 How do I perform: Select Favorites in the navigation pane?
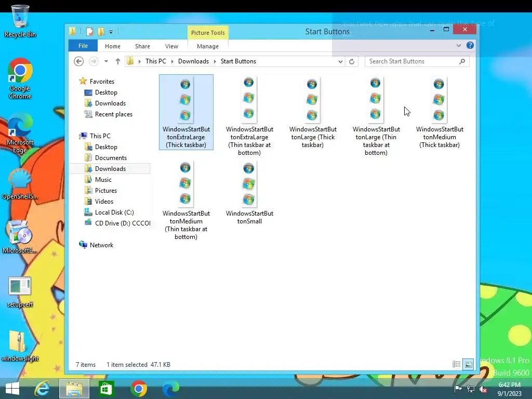[97, 82]
